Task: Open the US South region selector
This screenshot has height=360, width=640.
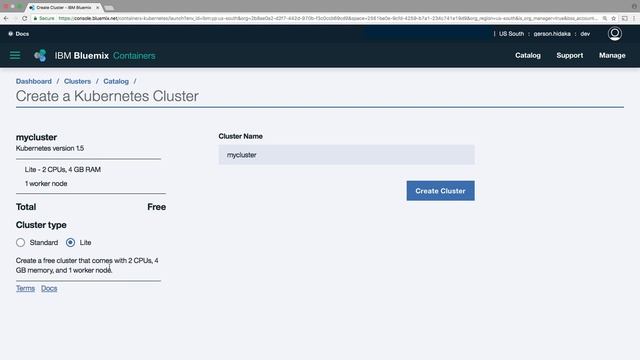Action: (511, 33)
